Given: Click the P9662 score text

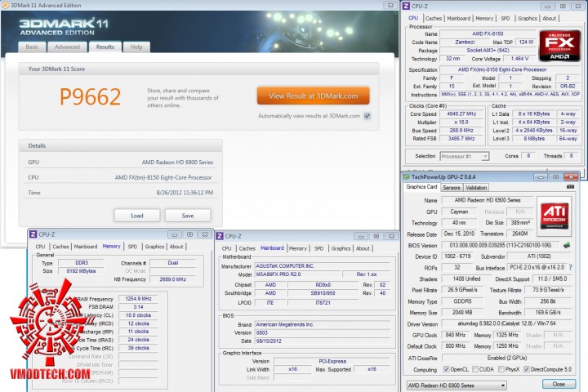Looking at the screenshot, I should coord(90,96).
